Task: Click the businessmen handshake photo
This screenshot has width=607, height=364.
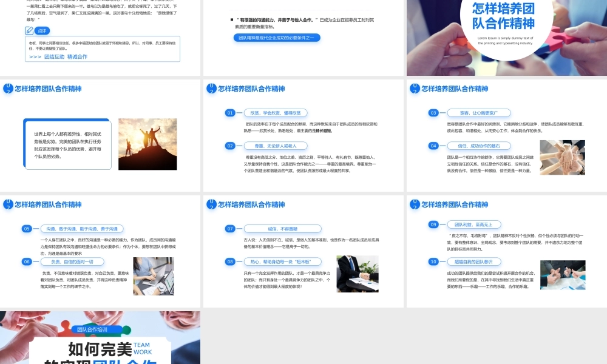Action: tap(358, 274)
